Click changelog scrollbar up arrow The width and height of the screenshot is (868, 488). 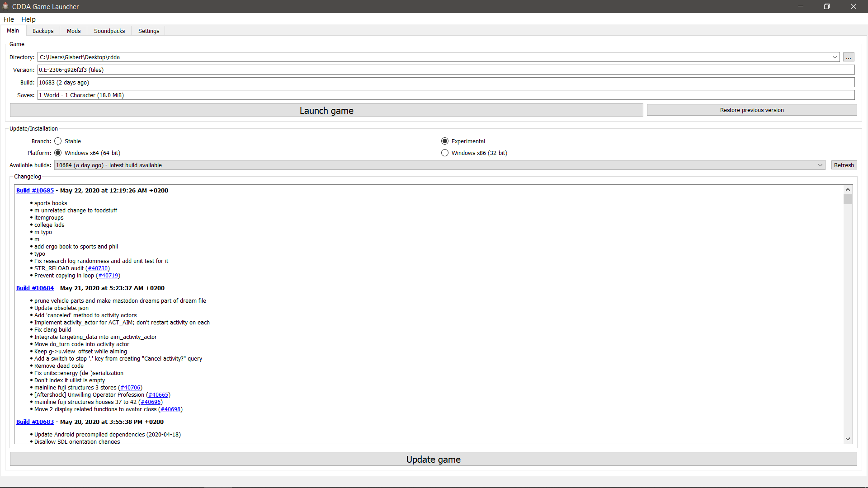tap(848, 190)
